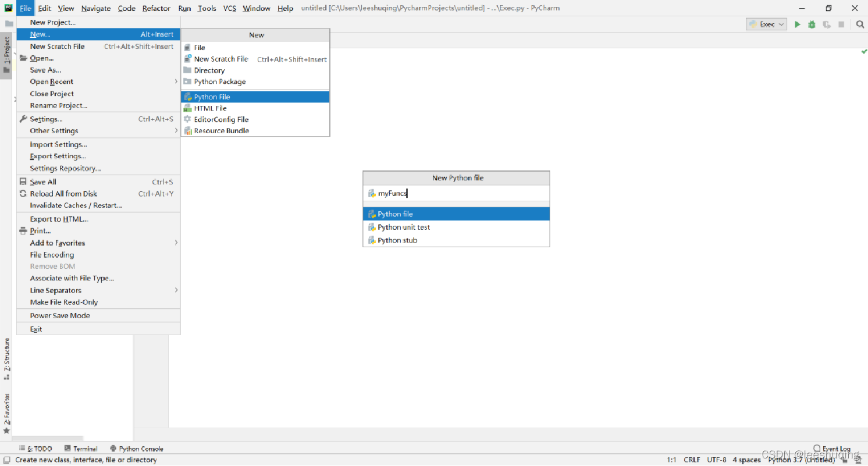Select EditorConfig File in New submenu
868x466 pixels.
tap(255, 119)
